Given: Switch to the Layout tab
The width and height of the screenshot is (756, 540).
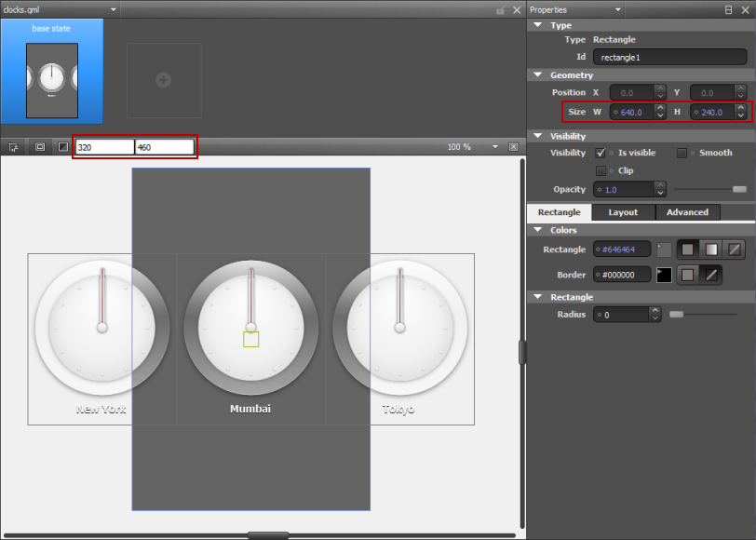Looking at the screenshot, I should pos(623,212).
